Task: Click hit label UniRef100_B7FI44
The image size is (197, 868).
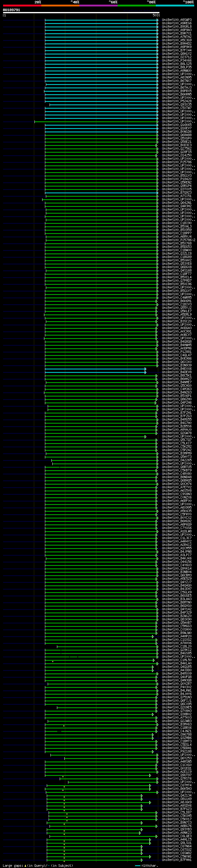Action: click(176, 50)
